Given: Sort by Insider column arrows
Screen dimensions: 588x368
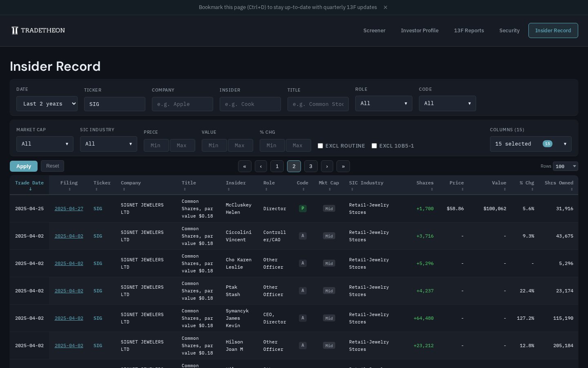Looking at the screenshot, I should click(229, 189).
